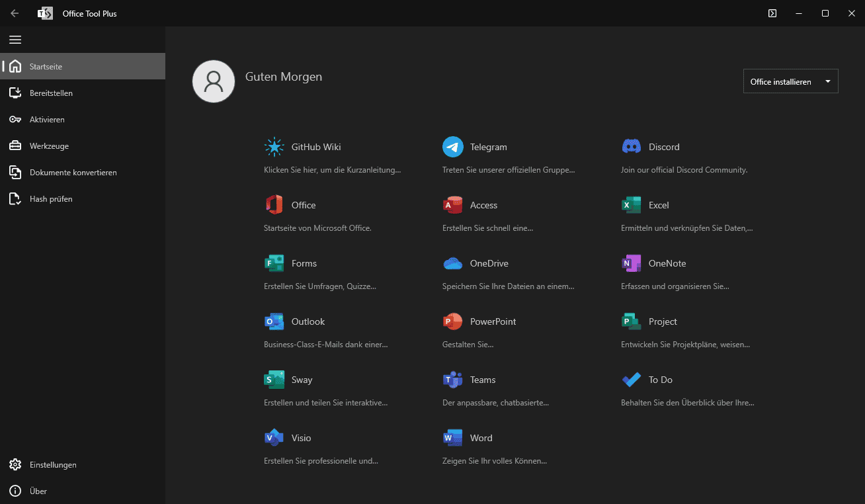This screenshot has height=504, width=865.
Task: Open the Sway app icon
Action: pyautogui.click(x=274, y=380)
